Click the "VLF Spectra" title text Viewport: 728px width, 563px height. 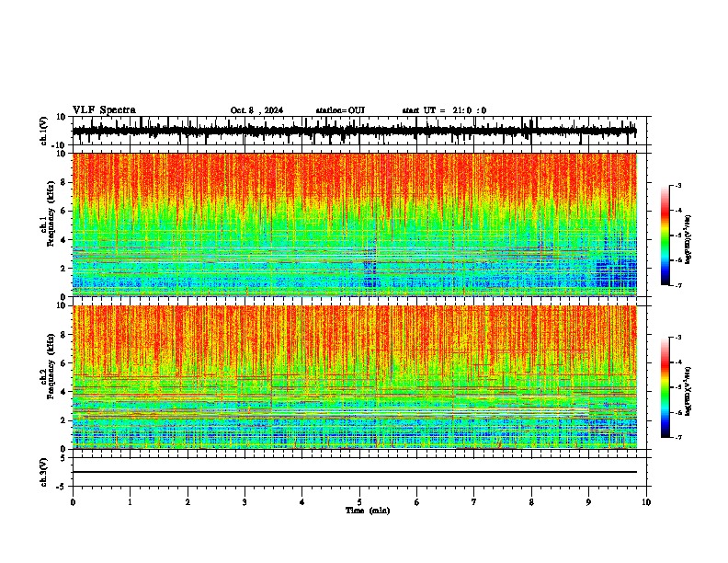pyautogui.click(x=104, y=110)
